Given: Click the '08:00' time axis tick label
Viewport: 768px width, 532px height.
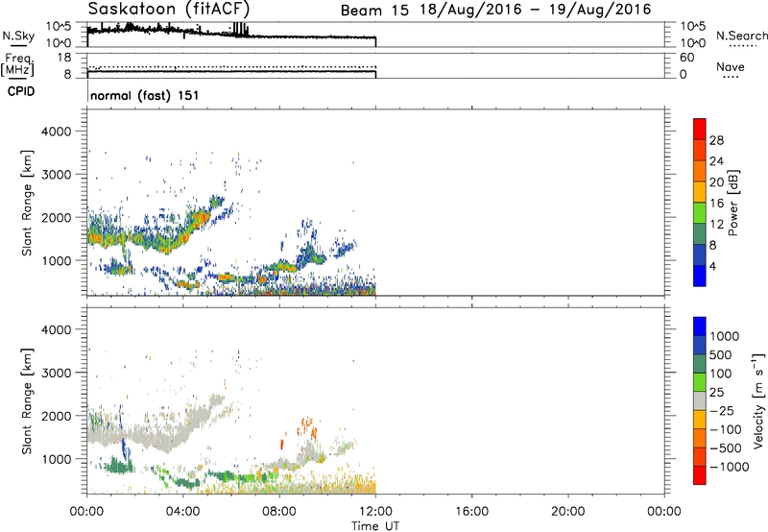Looking at the screenshot, I should (279, 512).
